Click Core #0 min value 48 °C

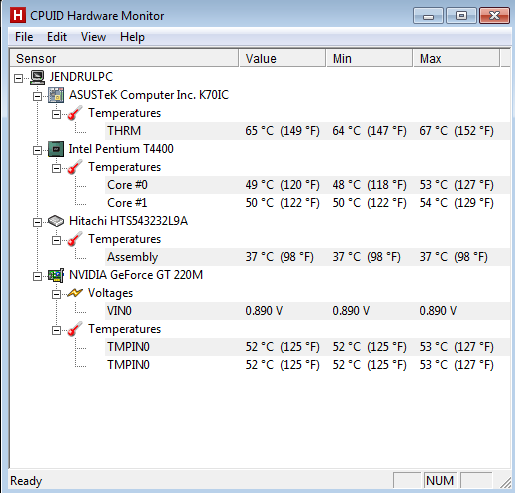point(369,185)
